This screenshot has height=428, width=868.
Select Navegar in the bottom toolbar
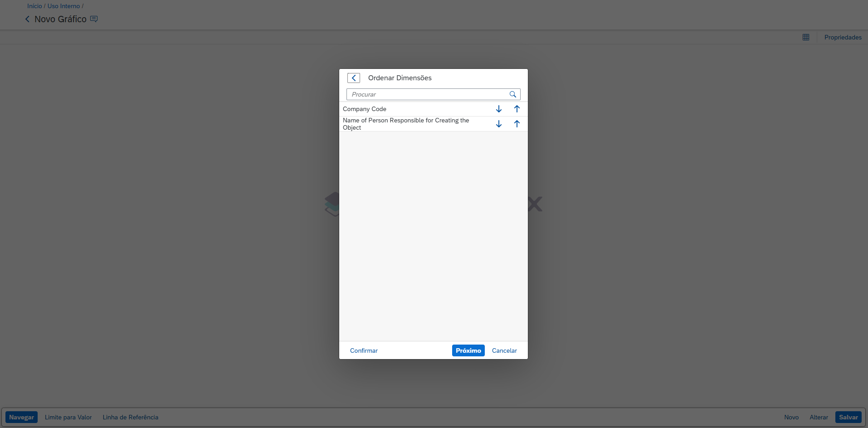(21, 417)
